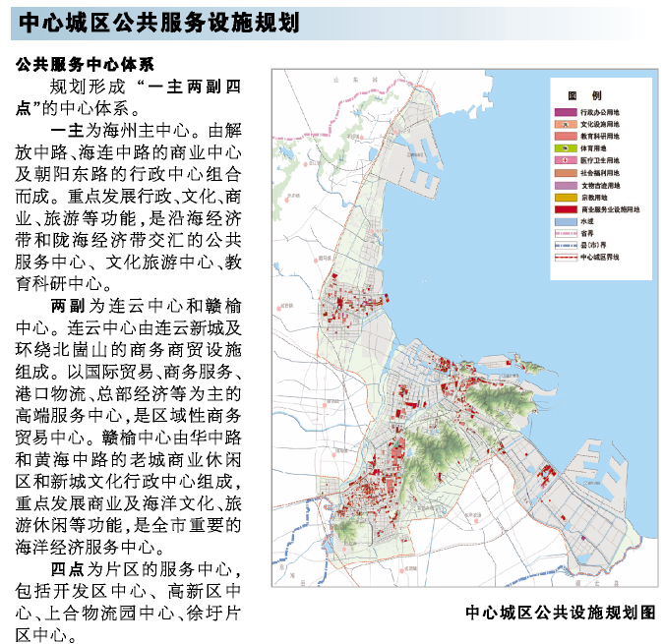The image size is (664, 644).
Task: Click the 文化设施用地 legend icon
Action: (567, 125)
